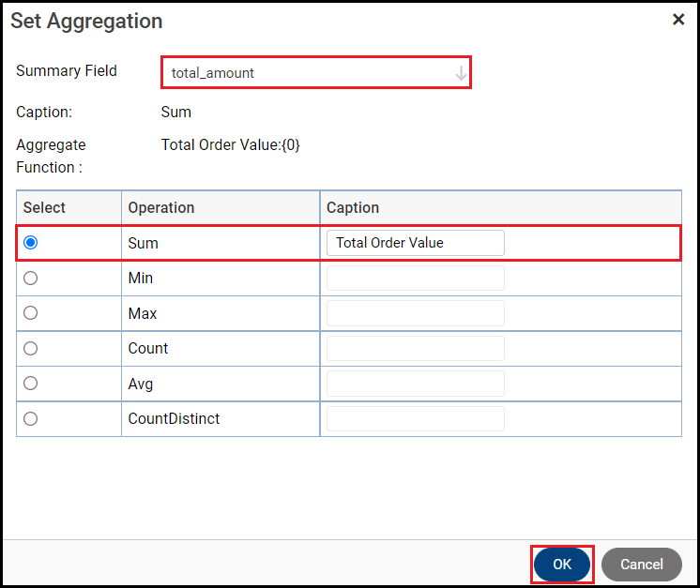Edit the Sum caption field
Image resolution: width=700 pixels, height=588 pixels.
(x=415, y=243)
